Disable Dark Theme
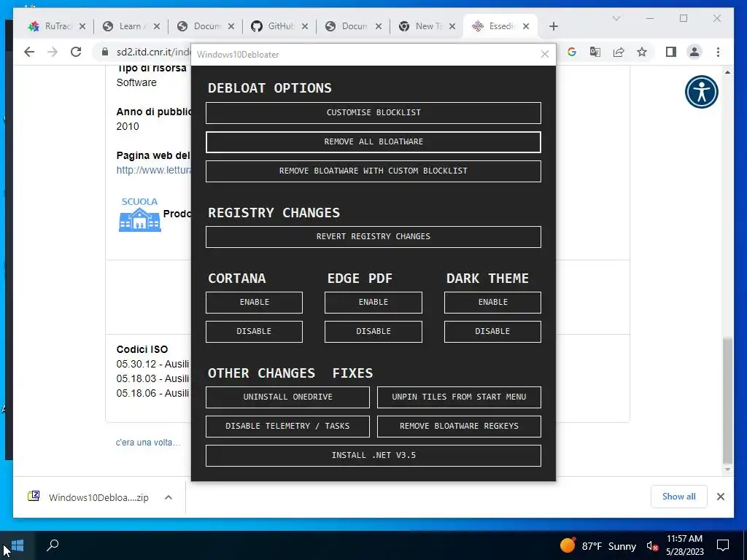The width and height of the screenshot is (747, 560). point(492,332)
